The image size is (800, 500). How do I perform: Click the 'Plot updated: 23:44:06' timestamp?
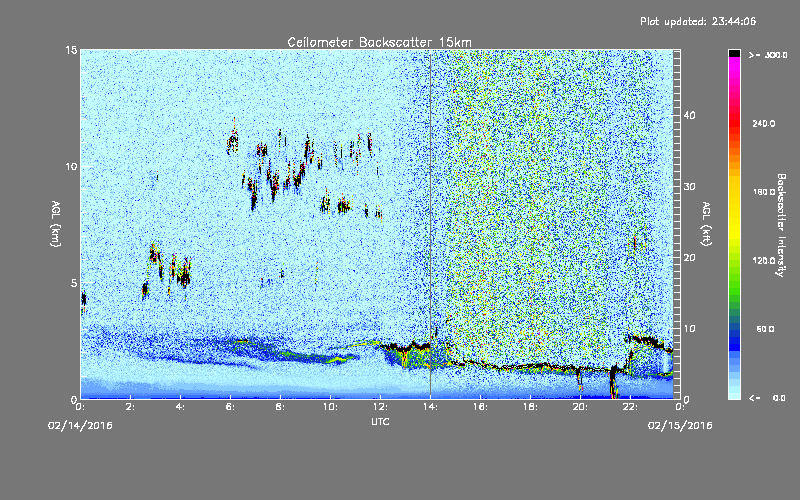(698, 21)
